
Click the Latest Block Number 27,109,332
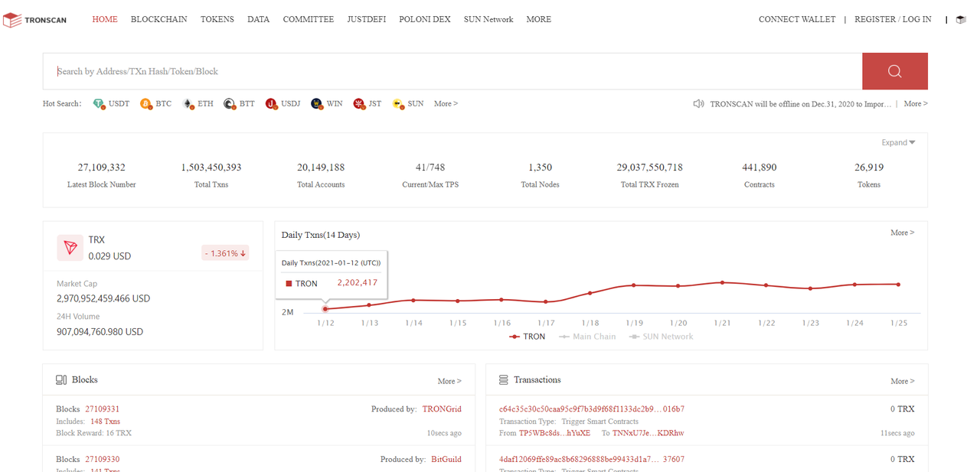point(101,168)
